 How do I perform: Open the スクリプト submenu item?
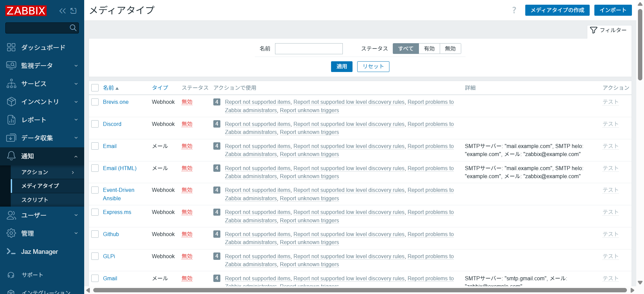tap(35, 200)
